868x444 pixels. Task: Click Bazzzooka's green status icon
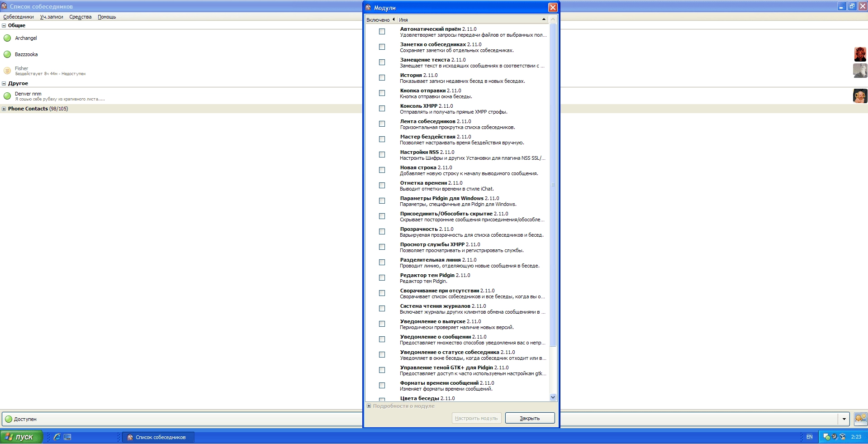7,54
